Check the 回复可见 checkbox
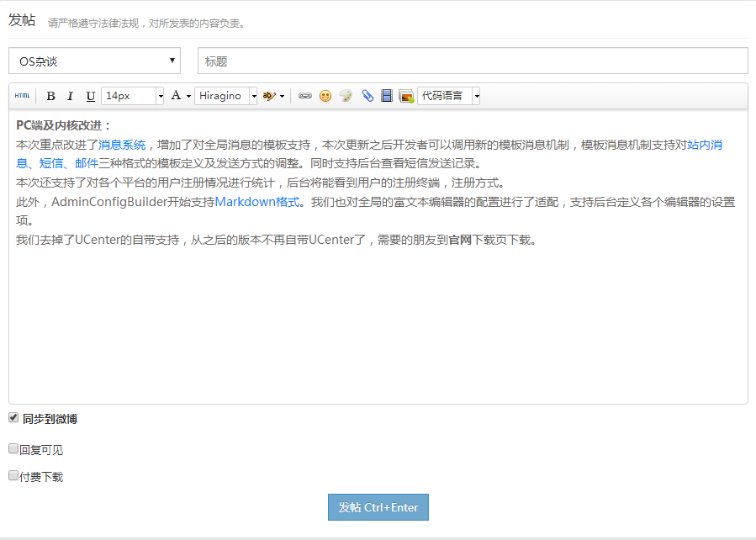756x540 pixels. pyautogui.click(x=13, y=449)
